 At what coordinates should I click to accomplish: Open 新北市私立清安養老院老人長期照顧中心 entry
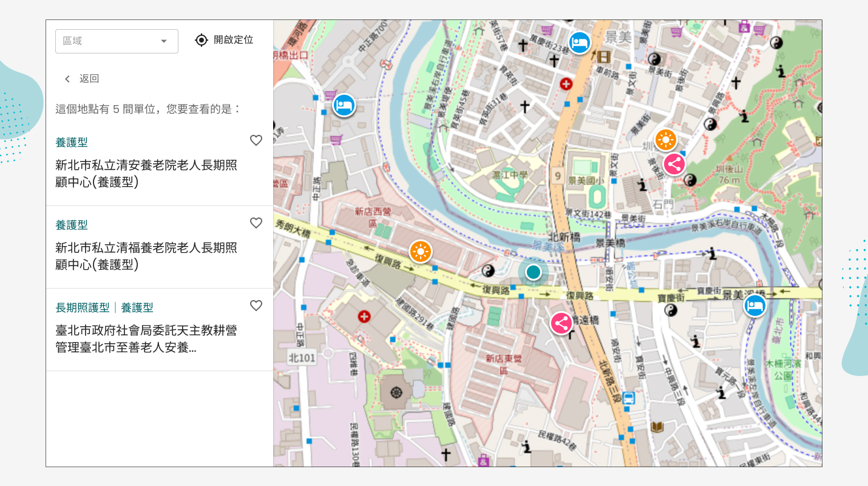coord(146,174)
